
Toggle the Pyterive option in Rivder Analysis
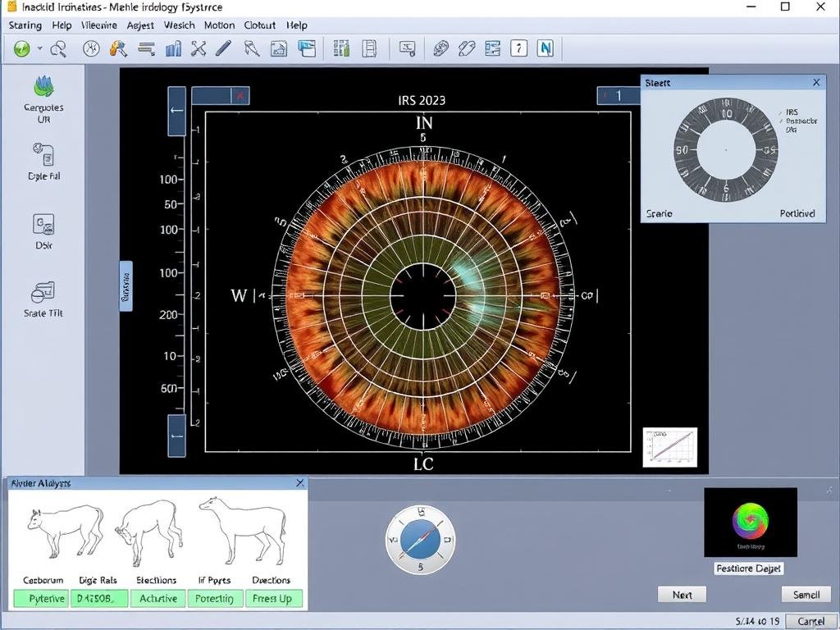point(40,599)
